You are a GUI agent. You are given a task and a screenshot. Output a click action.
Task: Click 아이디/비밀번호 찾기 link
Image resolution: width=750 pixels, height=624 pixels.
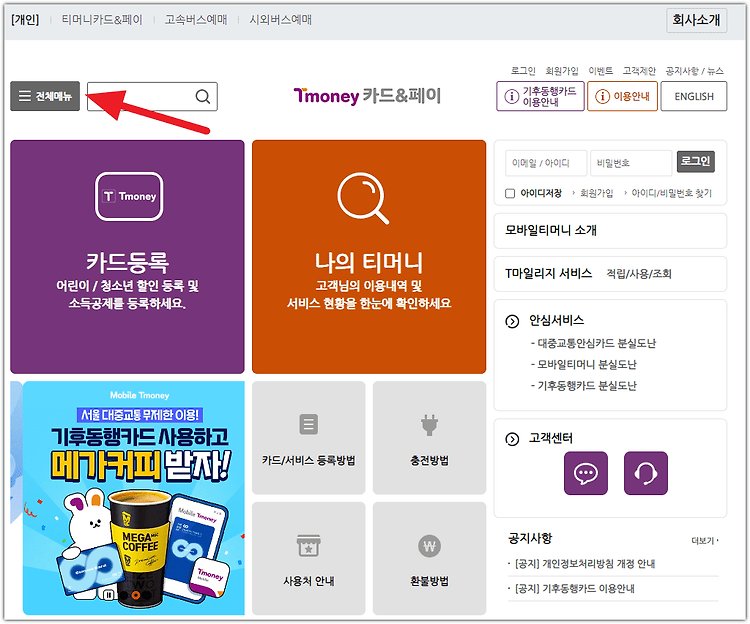(x=672, y=193)
